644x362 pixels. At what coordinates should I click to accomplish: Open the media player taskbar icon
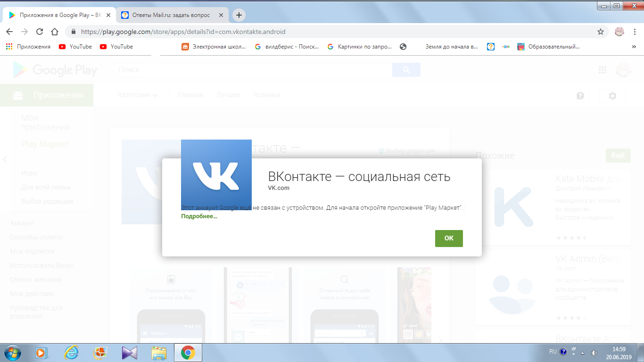(41, 353)
